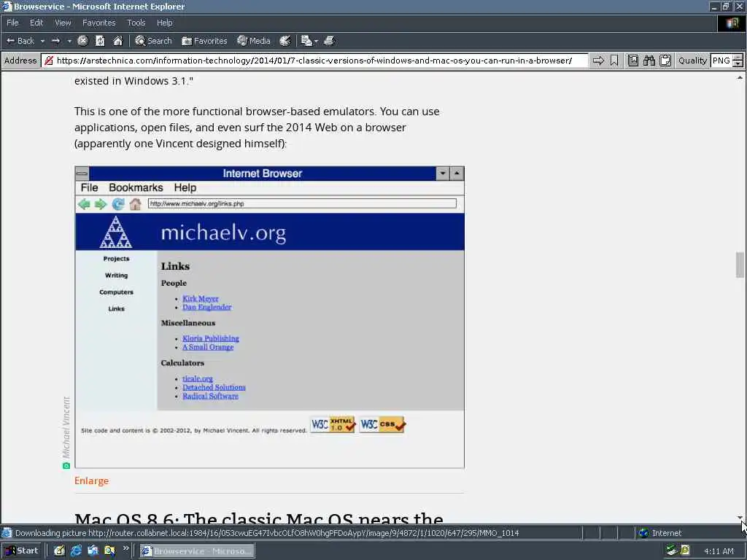Click the network tray icon
The image size is (747, 560).
point(671,551)
